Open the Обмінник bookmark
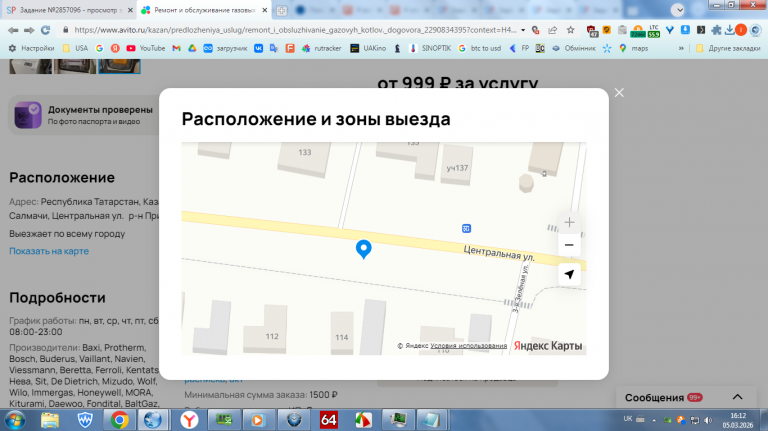768x431 pixels. coord(574,48)
